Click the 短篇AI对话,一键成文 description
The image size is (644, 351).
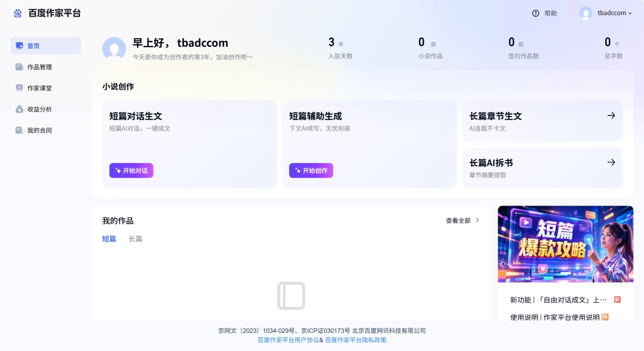[x=140, y=128]
